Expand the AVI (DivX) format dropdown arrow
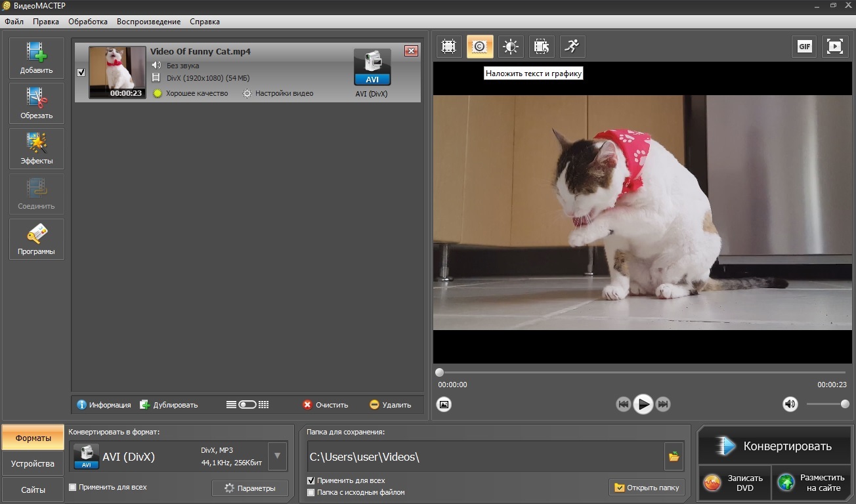The height and width of the screenshot is (504, 856). (x=278, y=456)
